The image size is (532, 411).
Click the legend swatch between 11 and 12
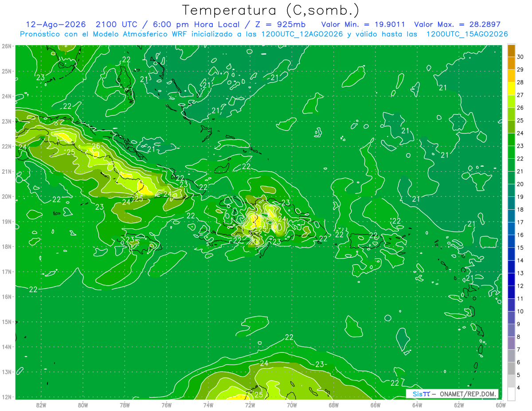coord(511,292)
